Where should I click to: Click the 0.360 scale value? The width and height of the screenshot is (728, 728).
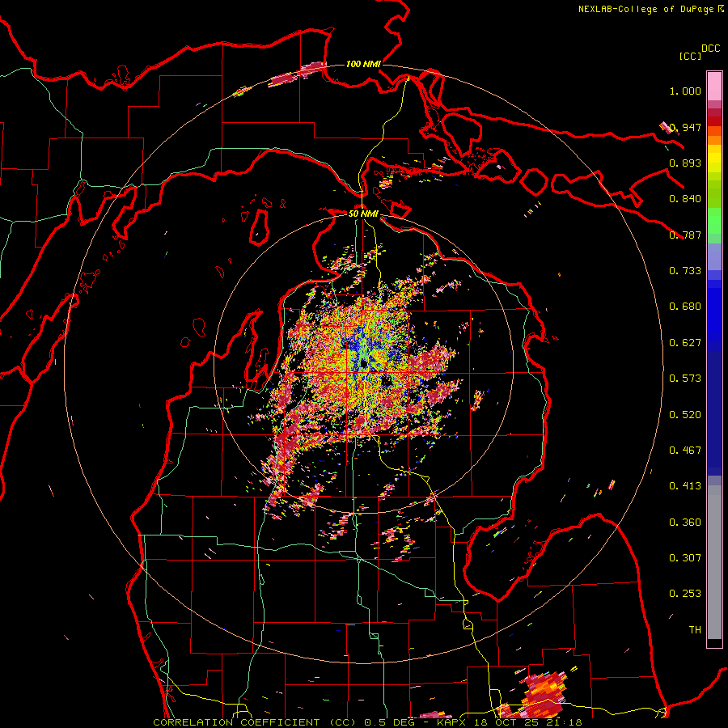(x=685, y=523)
